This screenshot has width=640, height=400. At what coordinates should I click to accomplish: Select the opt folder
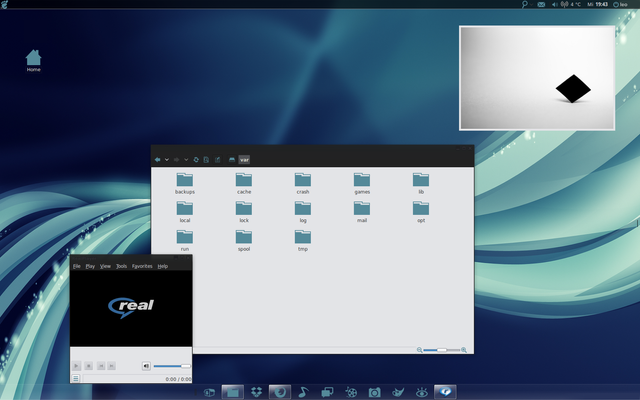(421, 212)
